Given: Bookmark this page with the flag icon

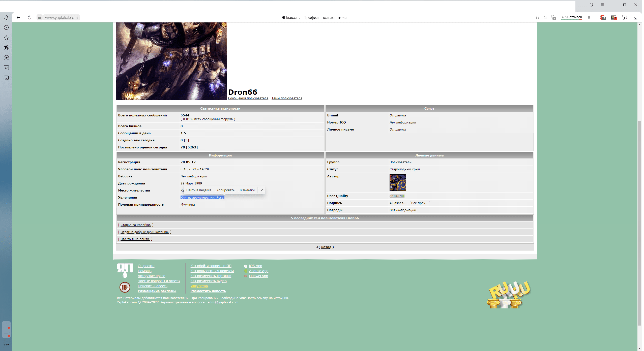Looking at the screenshot, I should pos(589,17).
